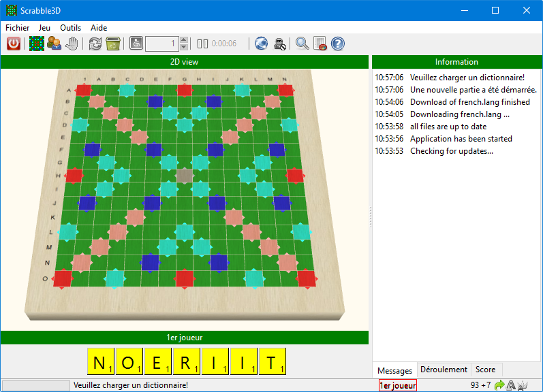The image size is (543, 392).
Task: Select log row 10:57:06 Veuillez charger un dictionnaire
Action: [x=456, y=78]
